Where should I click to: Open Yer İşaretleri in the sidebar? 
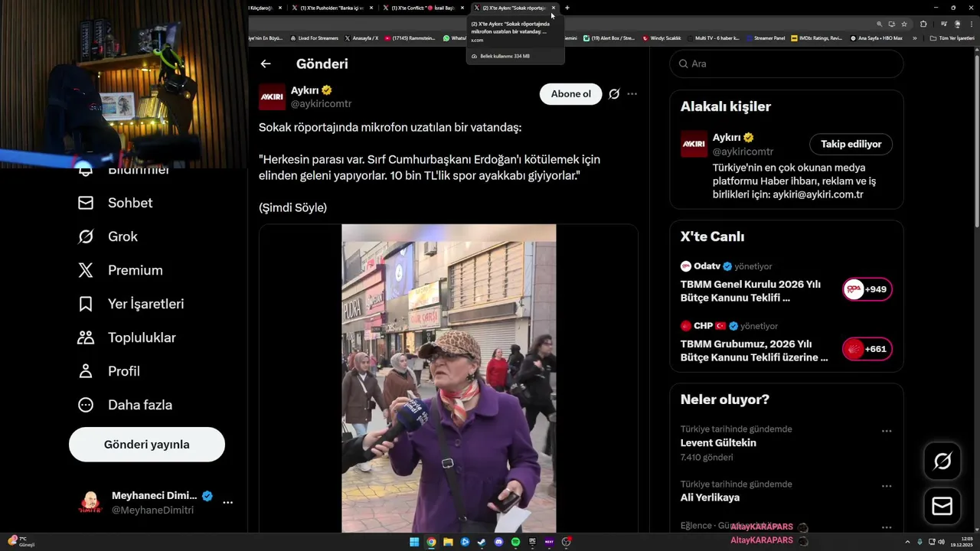pos(131,304)
